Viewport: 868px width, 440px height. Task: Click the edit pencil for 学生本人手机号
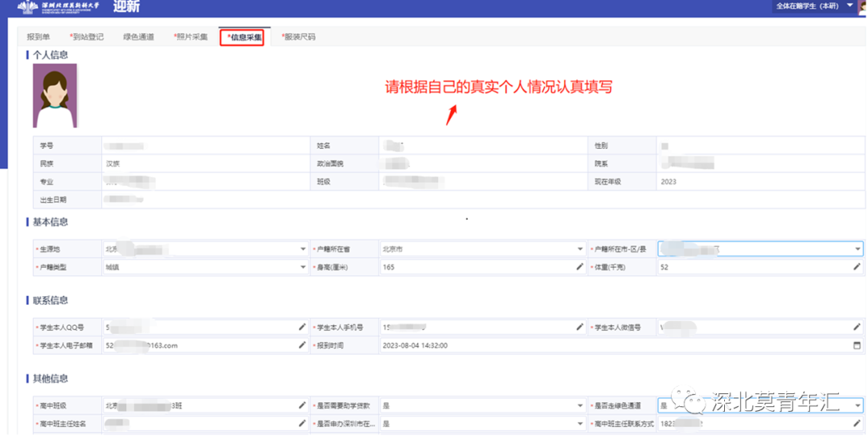[579, 327]
